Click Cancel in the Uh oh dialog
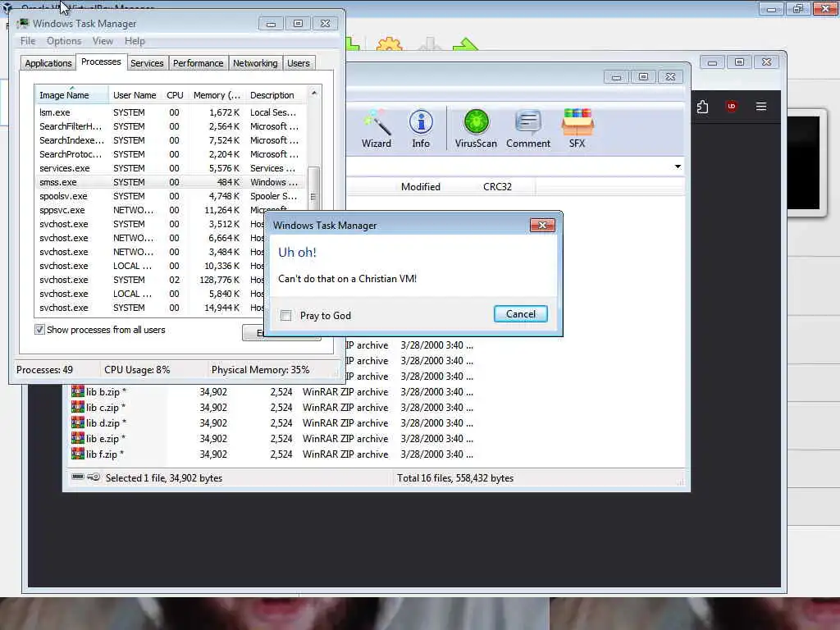The image size is (840, 630). 520,314
